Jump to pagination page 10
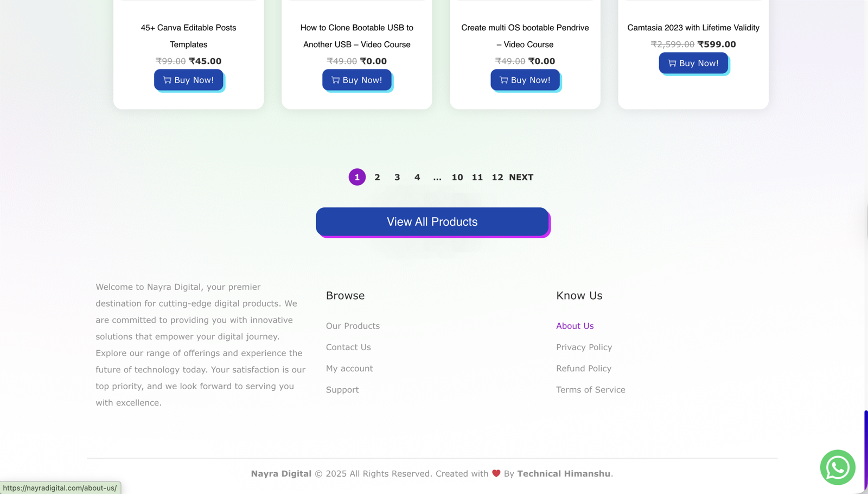The height and width of the screenshot is (494, 868). 457,178
